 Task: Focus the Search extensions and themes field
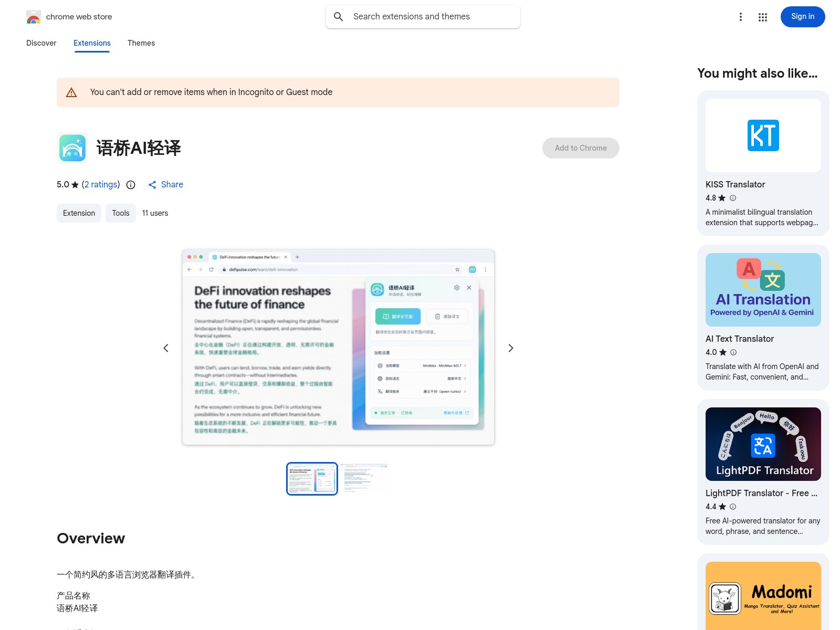click(423, 17)
